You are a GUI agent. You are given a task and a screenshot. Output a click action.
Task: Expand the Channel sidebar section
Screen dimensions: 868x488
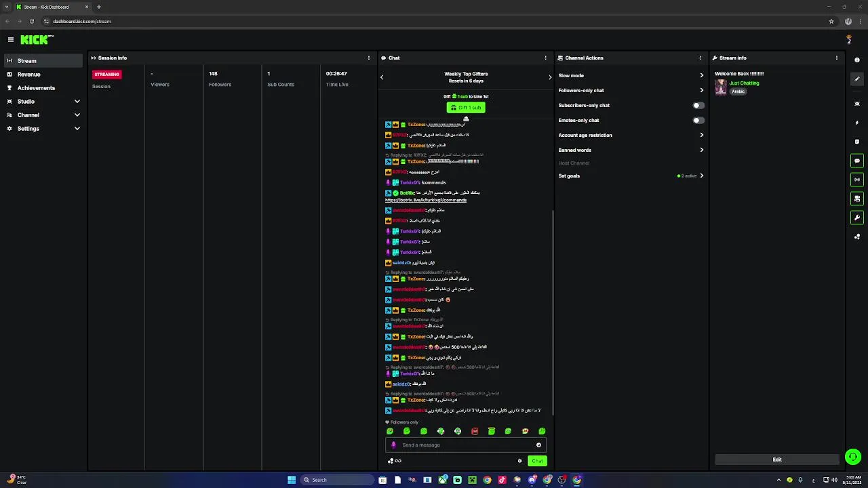(x=43, y=115)
